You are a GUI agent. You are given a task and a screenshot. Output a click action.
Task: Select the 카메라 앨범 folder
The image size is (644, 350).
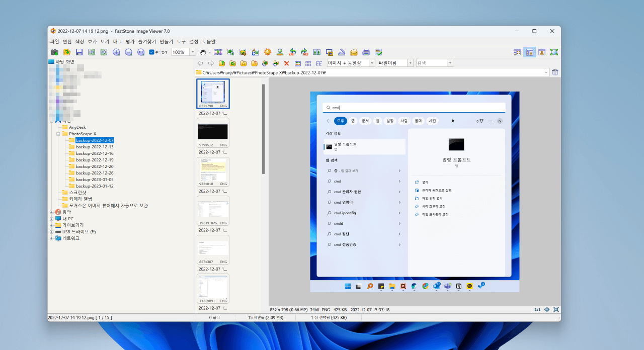pyautogui.click(x=80, y=199)
